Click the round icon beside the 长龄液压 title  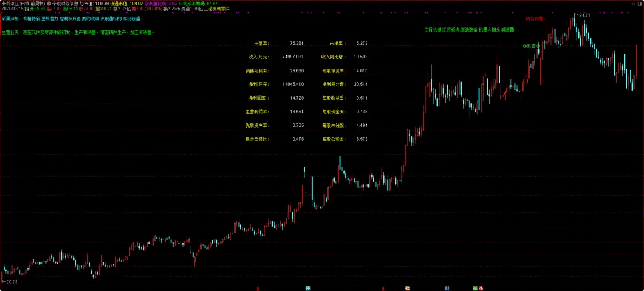pos(49,4)
